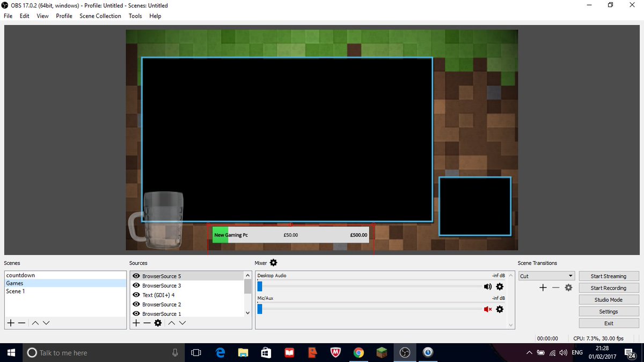The image size is (644, 362).
Task: Add a scene transition with plus icon
Action: point(543,288)
